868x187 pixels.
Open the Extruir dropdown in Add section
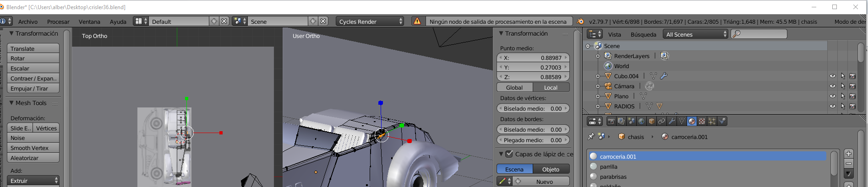(x=33, y=181)
